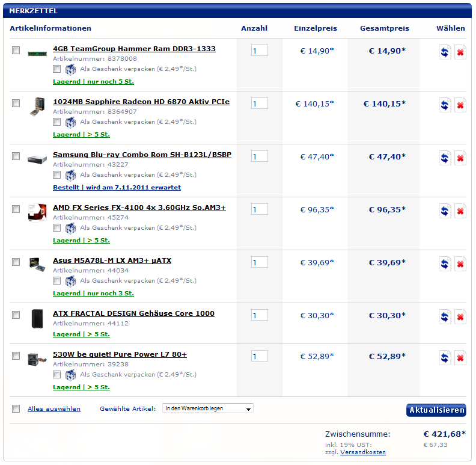
Task: Remove TeamGroup Hammer Ram with red X
Action: 460,52
